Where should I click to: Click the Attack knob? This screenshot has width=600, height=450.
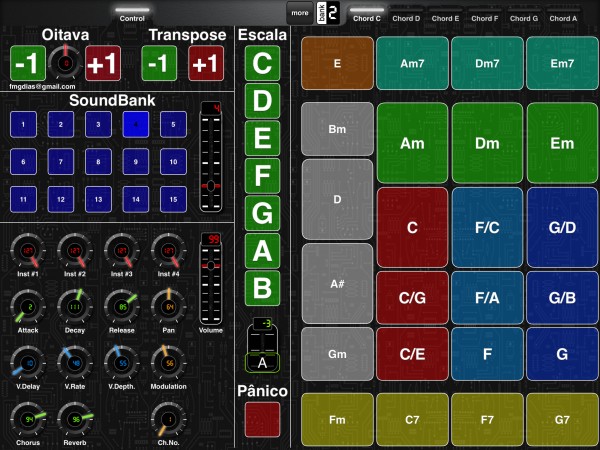(x=28, y=307)
